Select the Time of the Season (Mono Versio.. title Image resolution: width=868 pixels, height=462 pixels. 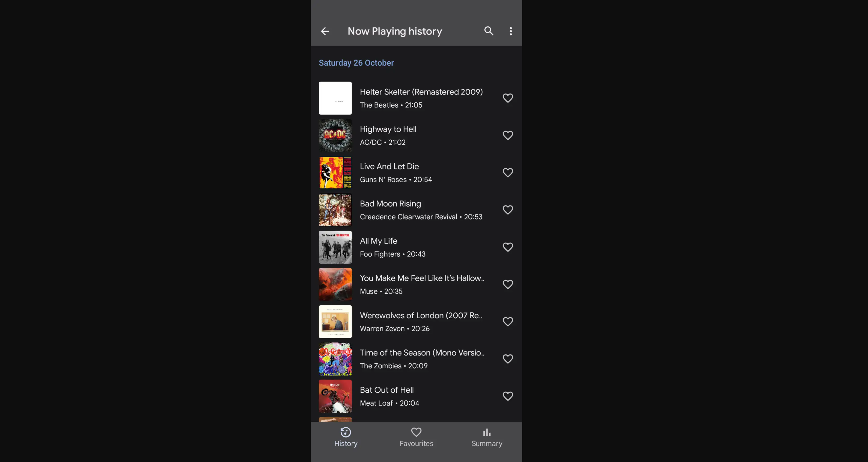pyautogui.click(x=422, y=353)
